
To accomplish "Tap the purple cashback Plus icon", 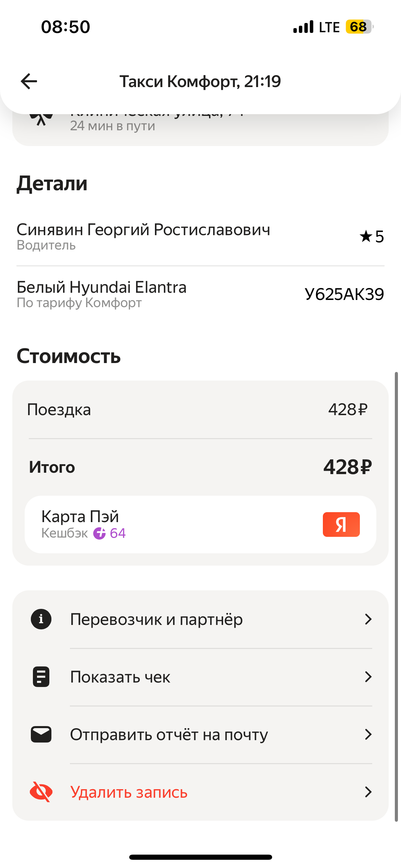I will (x=99, y=533).
